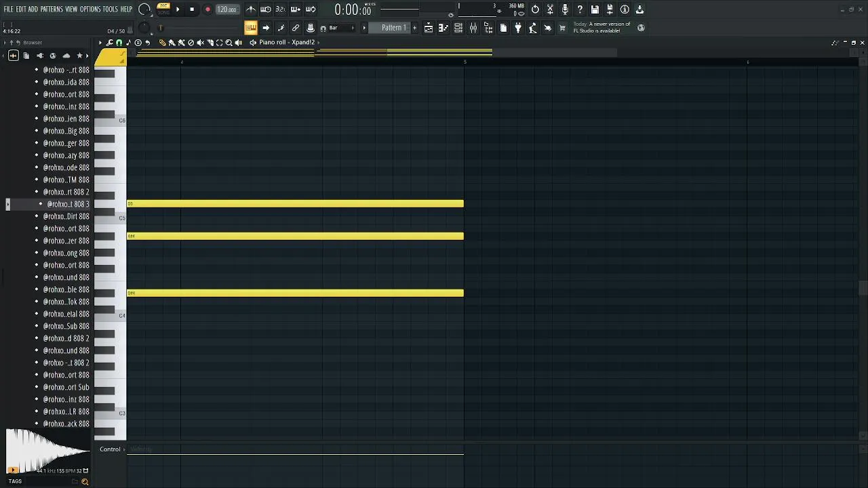Toggle multilink to controllers chain icon
The height and width of the screenshot is (488, 868).
tap(296, 28)
